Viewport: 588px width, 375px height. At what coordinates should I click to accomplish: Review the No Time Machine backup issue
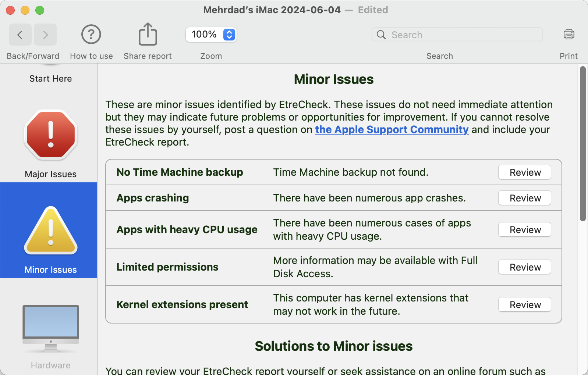[x=525, y=172]
